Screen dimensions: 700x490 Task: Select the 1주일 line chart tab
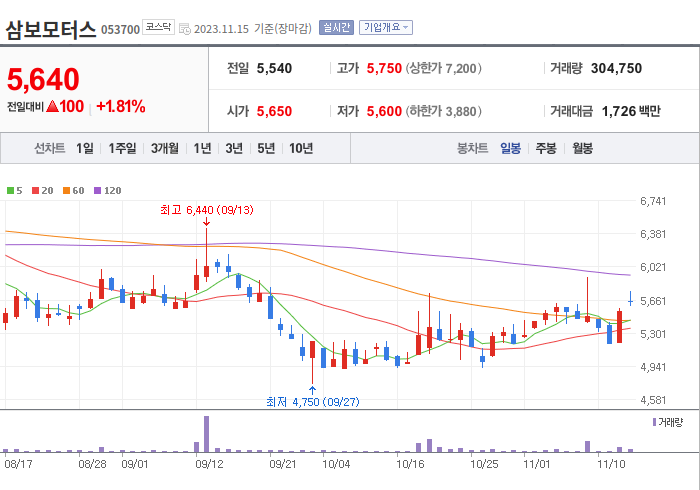pos(122,148)
